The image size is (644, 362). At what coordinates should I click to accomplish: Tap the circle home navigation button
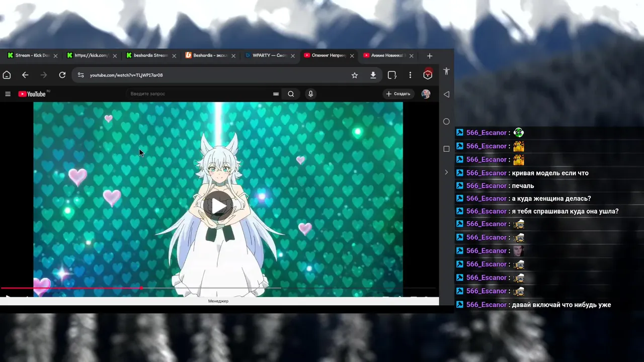tap(446, 122)
